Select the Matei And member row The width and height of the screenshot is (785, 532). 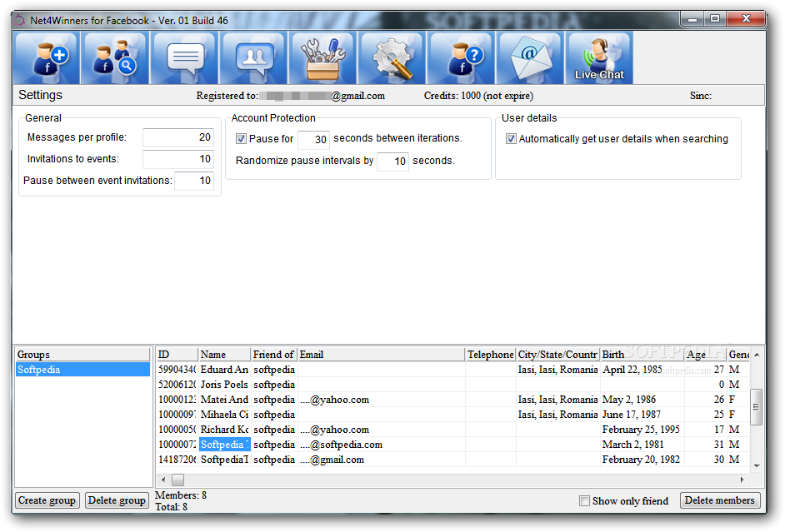click(452, 400)
